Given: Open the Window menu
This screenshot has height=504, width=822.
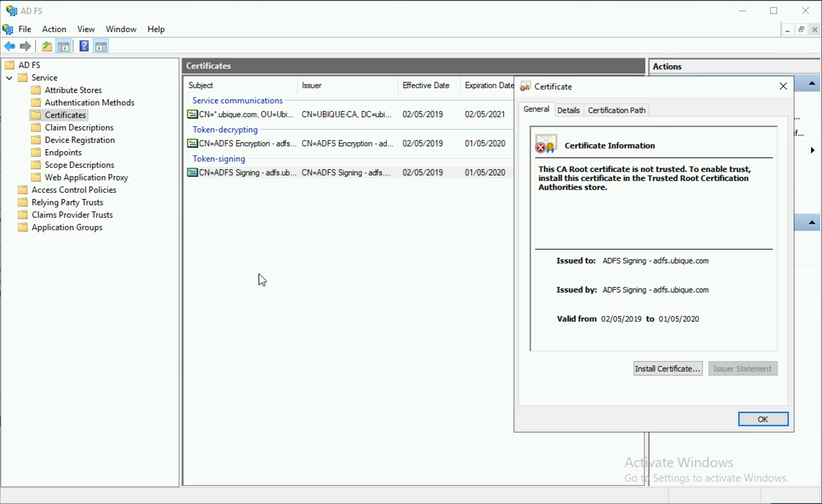Looking at the screenshot, I should pos(121,29).
